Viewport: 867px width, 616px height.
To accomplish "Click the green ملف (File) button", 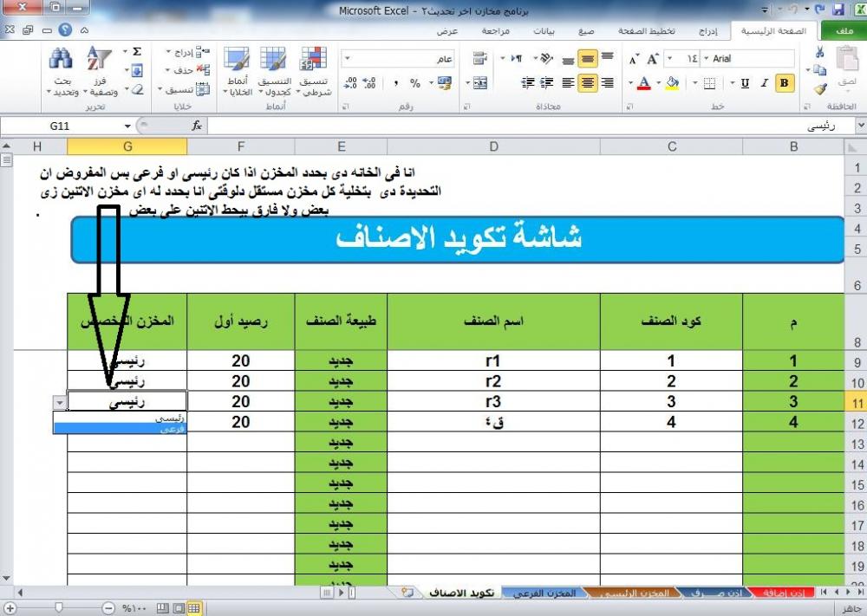I will [x=839, y=31].
